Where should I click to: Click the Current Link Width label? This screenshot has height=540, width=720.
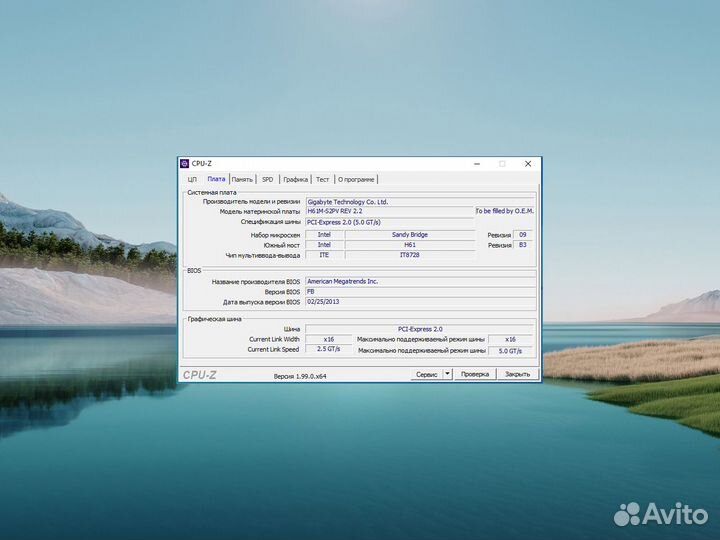(x=274, y=339)
